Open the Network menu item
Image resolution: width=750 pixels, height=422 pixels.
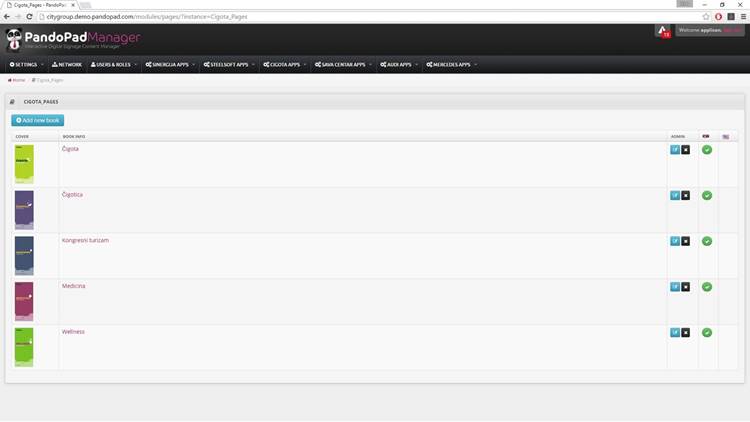point(67,65)
